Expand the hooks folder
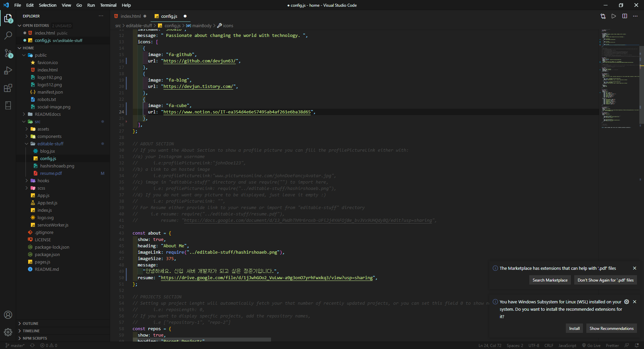The width and height of the screenshot is (644, 349). tap(26, 181)
